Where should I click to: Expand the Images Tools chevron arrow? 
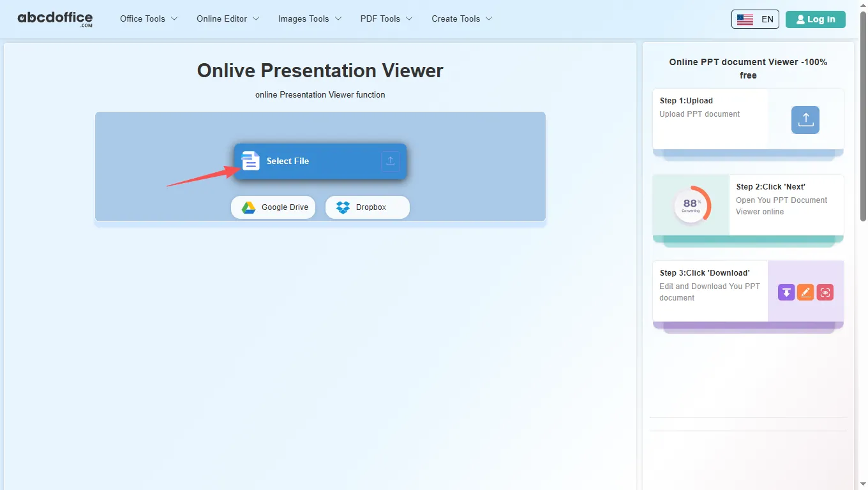tap(338, 19)
